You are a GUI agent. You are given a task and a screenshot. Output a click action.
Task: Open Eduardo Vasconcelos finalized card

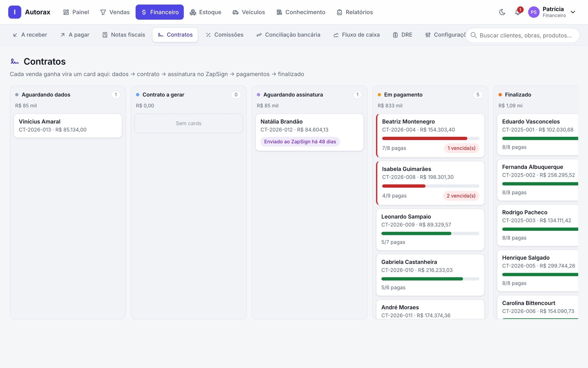pyautogui.click(x=538, y=135)
